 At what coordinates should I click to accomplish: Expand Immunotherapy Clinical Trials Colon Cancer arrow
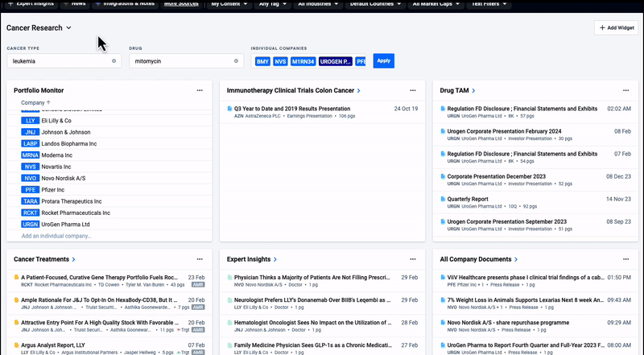tap(358, 91)
